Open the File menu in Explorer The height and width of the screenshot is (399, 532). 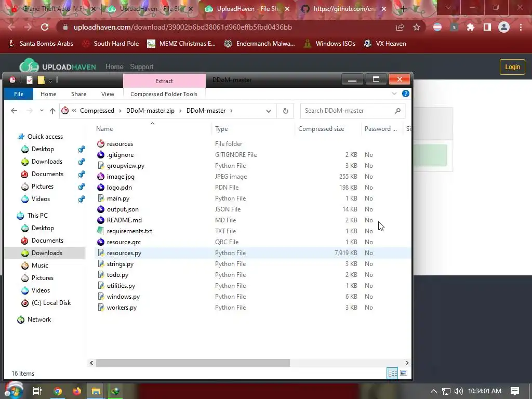(x=19, y=94)
